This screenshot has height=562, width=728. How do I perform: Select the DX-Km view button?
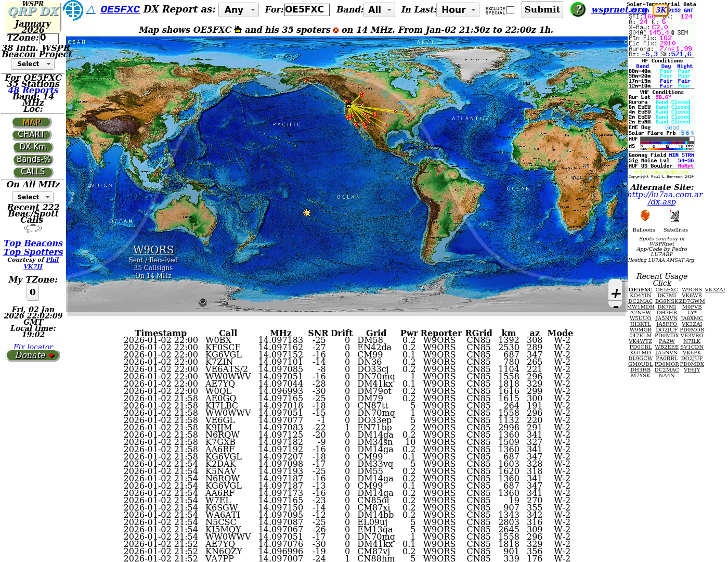coord(33,147)
